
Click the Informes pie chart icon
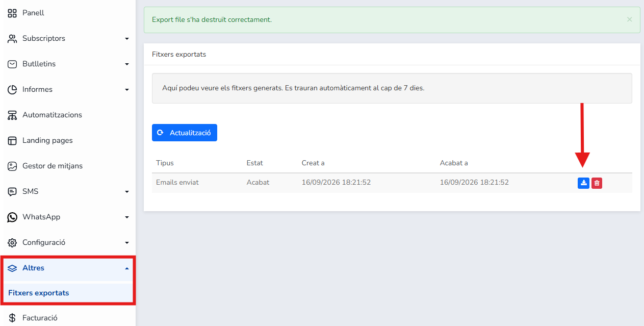tap(12, 89)
